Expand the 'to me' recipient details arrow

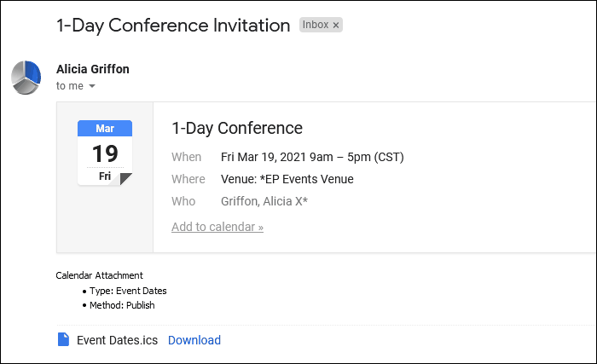click(92, 86)
